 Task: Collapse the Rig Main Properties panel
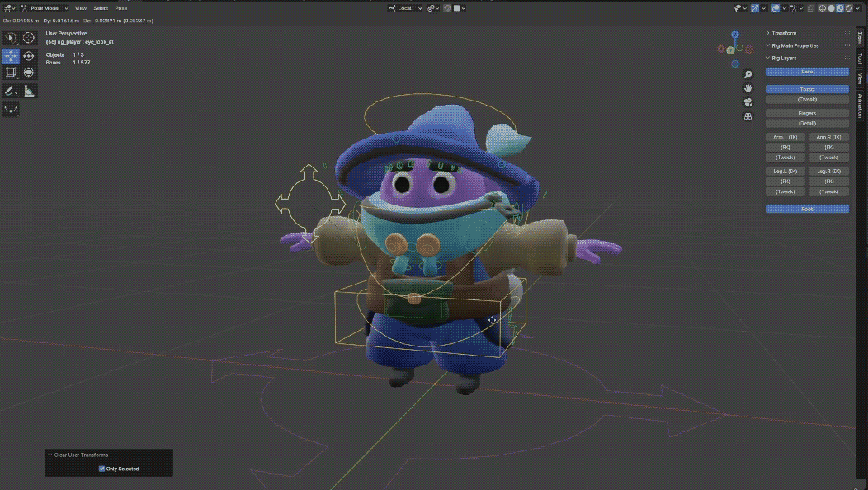coord(795,45)
